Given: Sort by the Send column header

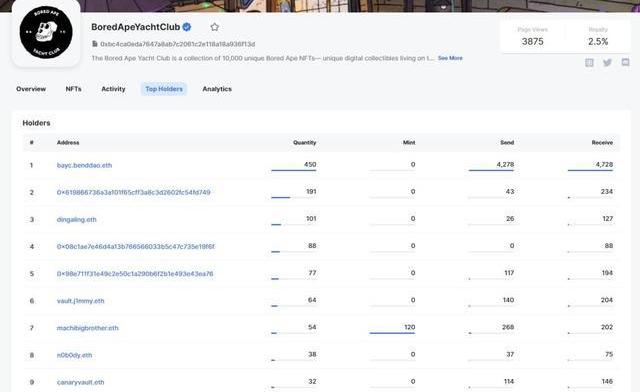Looking at the screenshot, I should tap(507, 143).
